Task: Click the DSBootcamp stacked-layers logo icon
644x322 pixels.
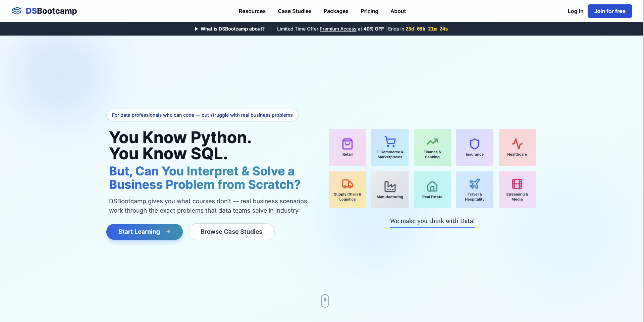Action: point(16,11)
